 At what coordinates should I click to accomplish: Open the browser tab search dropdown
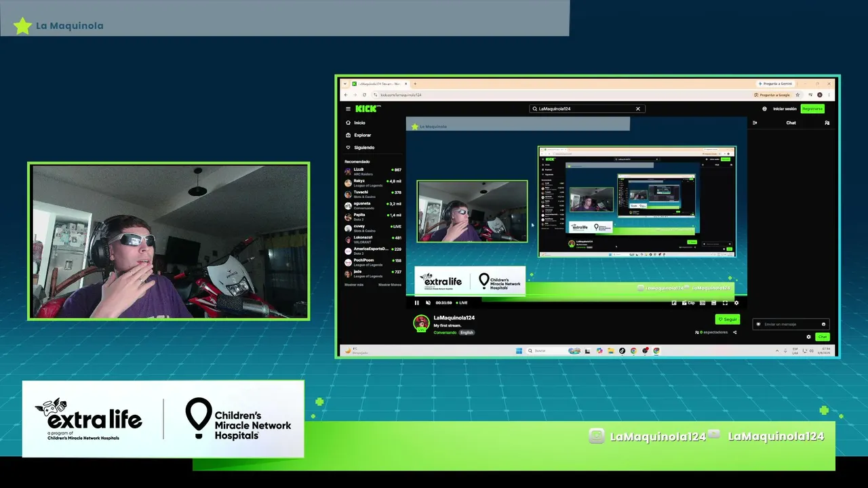tap(344, 84)
